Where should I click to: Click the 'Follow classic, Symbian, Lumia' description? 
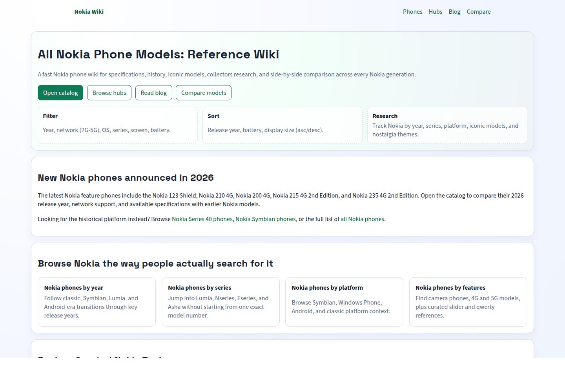(x=91, y=307)
